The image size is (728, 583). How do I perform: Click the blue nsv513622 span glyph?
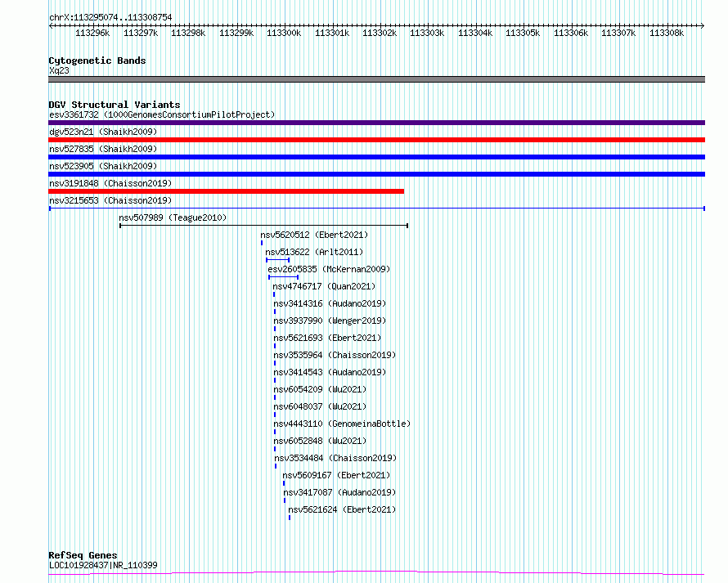click(x=277, y=260)
